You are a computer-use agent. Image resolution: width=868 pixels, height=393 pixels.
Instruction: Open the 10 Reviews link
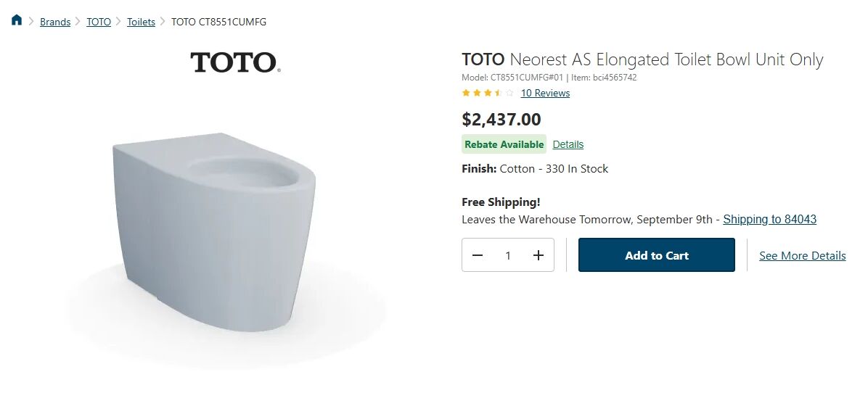tap(545, 93)
